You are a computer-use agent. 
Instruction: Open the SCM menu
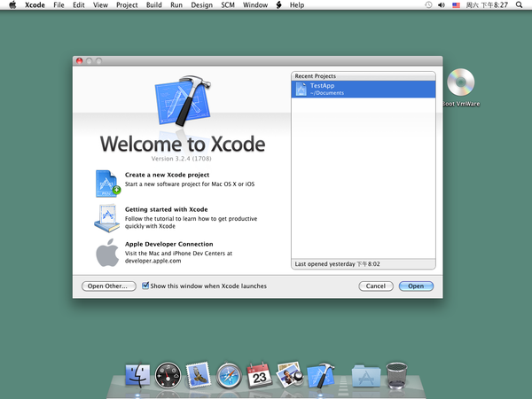pyautogui.click(x=228, y=5)
